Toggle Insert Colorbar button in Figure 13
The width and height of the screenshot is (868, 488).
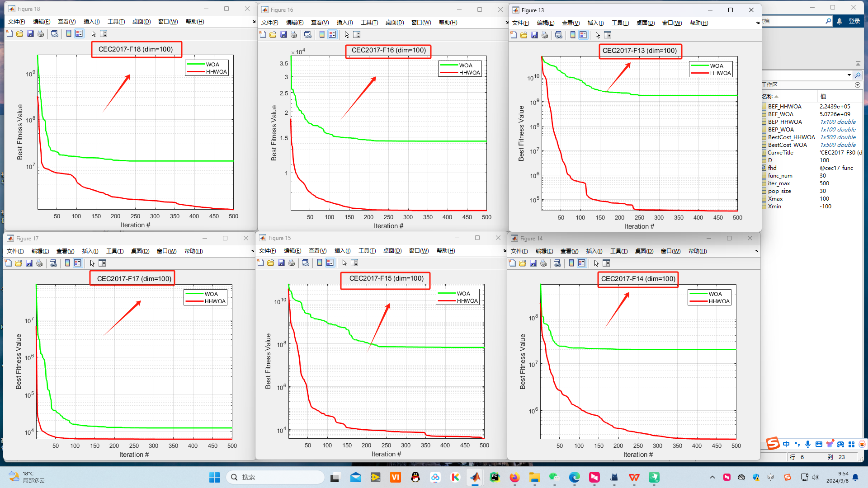[x=573, y=35]
